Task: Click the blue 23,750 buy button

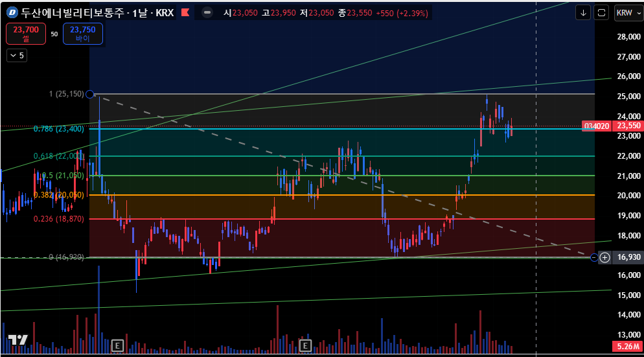Action: tap(82, 34)
